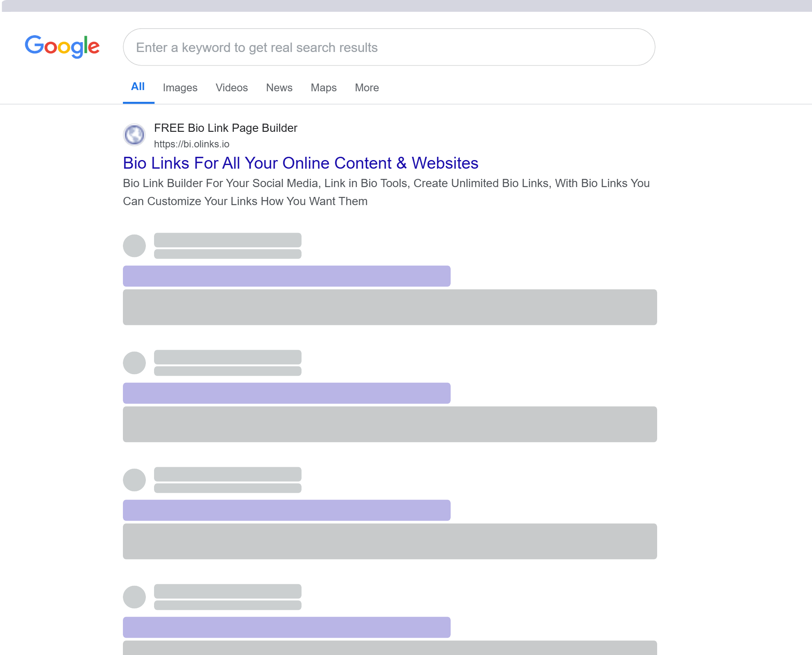Click the globe favicon beside FREE Bio Link

(134, 135)
